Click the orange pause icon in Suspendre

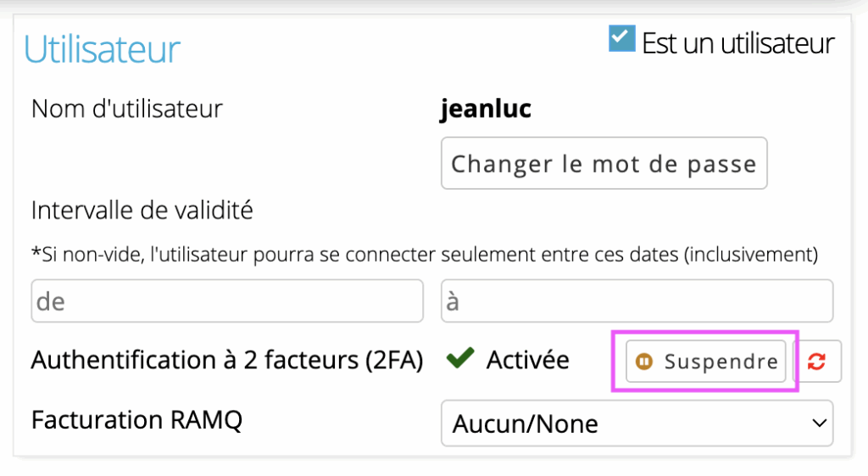point(644,362)
